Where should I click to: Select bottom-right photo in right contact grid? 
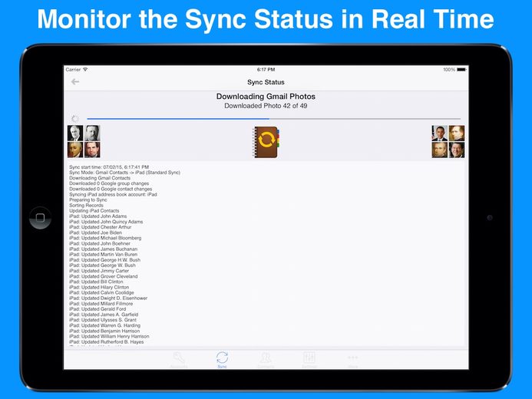click(x=457, y=150)
